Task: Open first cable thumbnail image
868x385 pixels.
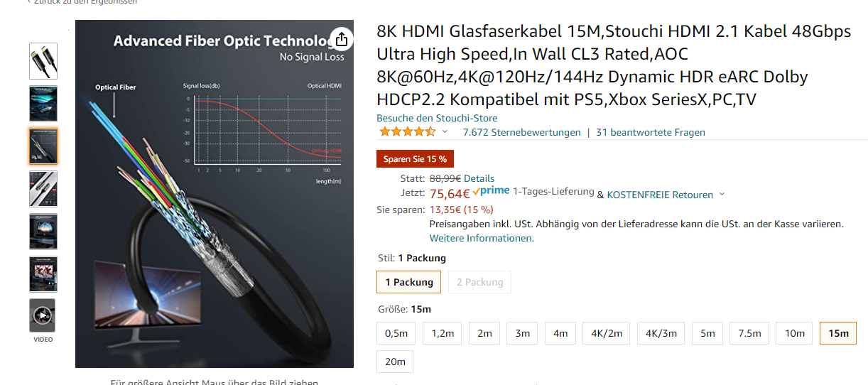Action: tap(43, 61)
